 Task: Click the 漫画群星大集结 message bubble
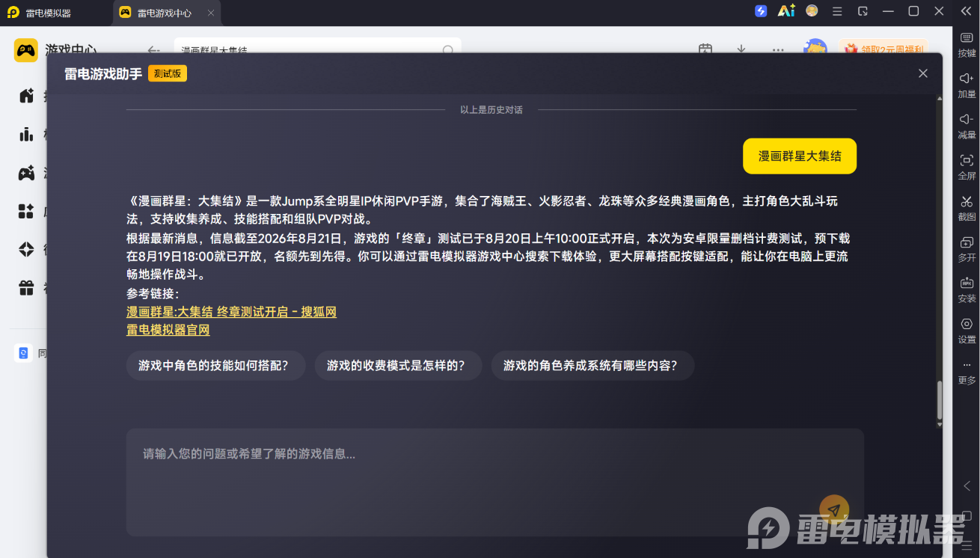[800, 156]
